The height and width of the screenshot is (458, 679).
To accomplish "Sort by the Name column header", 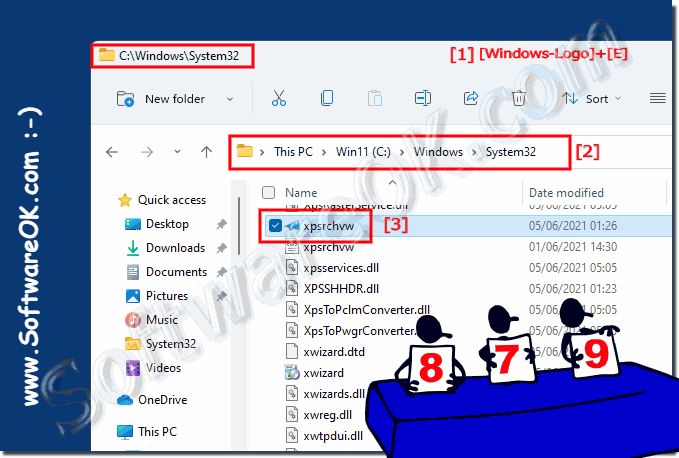I will [x=301, y=193].
